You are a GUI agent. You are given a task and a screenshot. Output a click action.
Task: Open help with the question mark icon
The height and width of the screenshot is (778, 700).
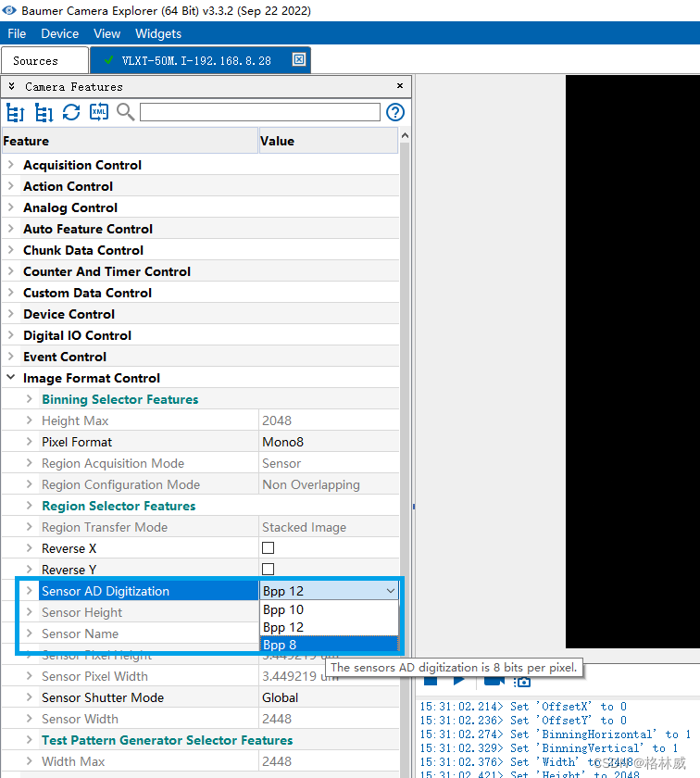tap(394, 112)
